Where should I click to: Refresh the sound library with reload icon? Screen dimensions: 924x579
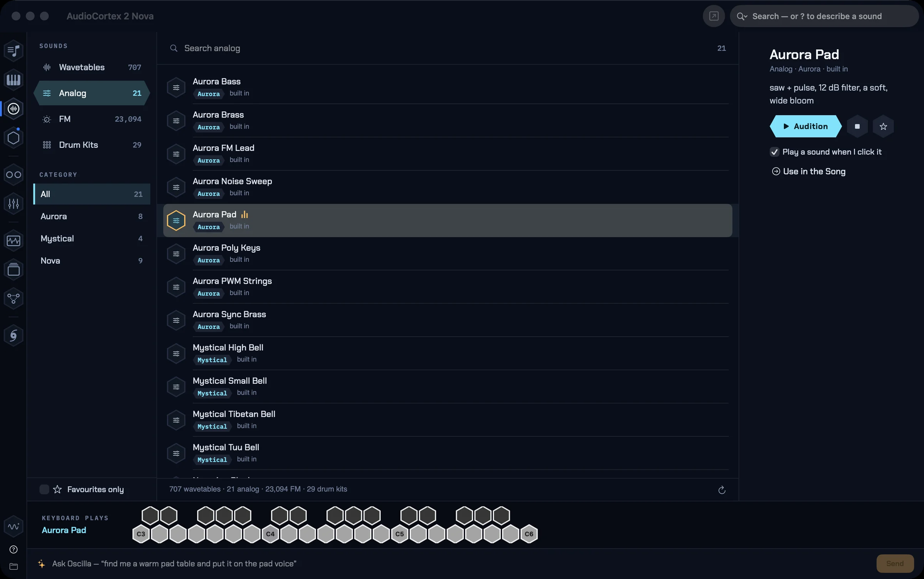click(x=721, y=490)
